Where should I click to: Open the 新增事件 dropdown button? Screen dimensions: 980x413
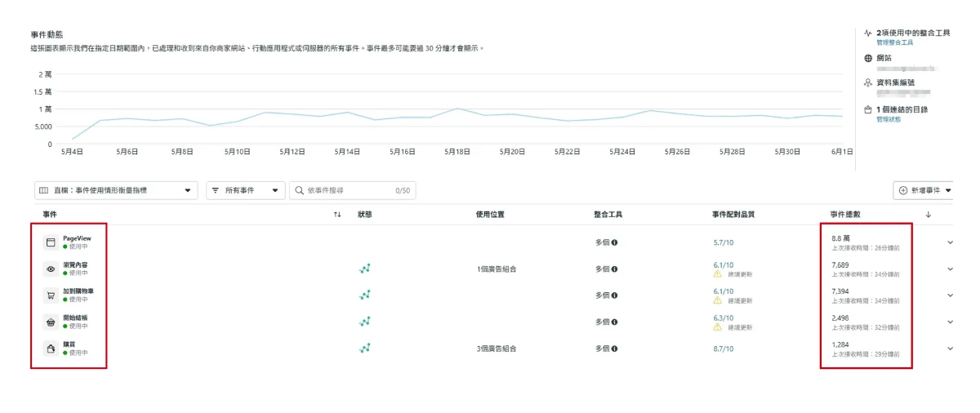[925, 190]
